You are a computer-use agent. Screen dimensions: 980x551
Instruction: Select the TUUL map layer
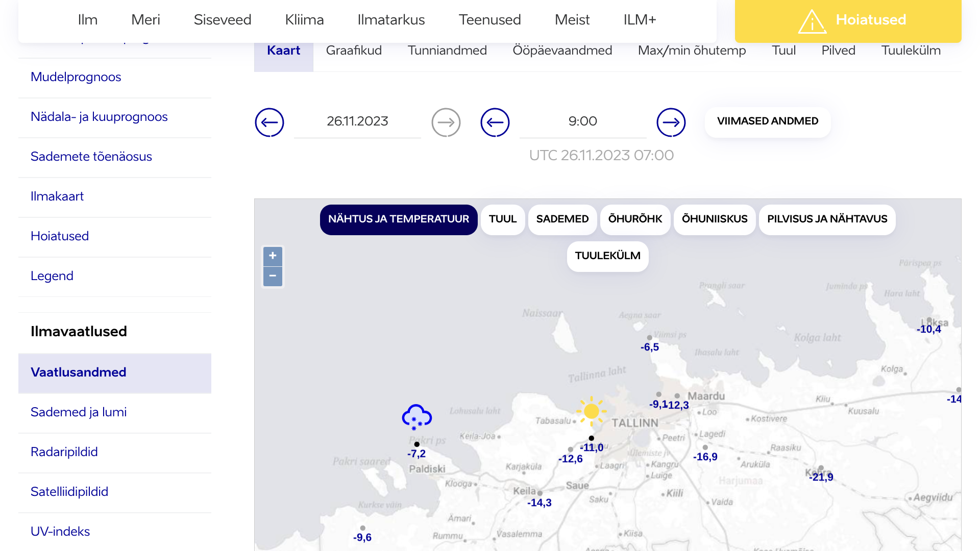click(x=502, y=219)
